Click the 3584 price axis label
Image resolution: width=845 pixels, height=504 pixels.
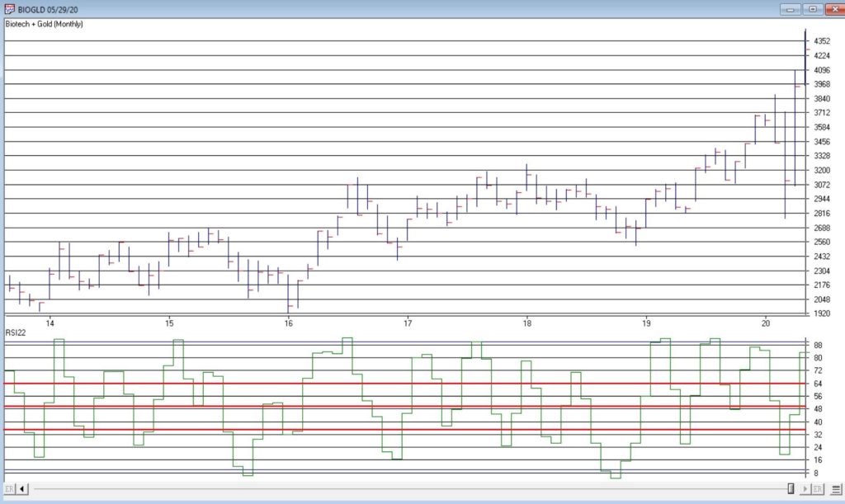pyautogui.click(x=822, y=127)
